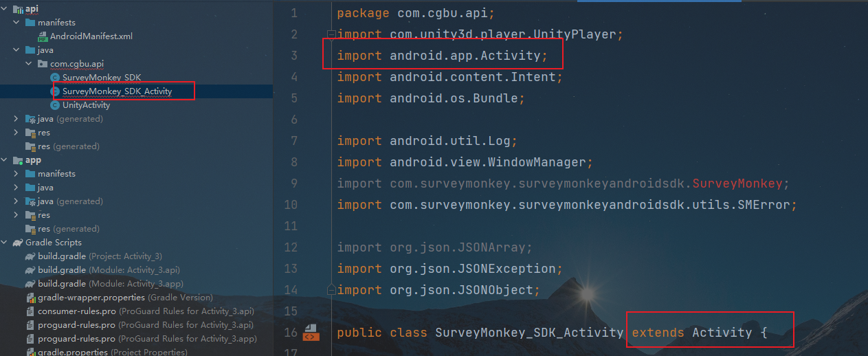Collapse the manifests folder under api

[17, 23]
